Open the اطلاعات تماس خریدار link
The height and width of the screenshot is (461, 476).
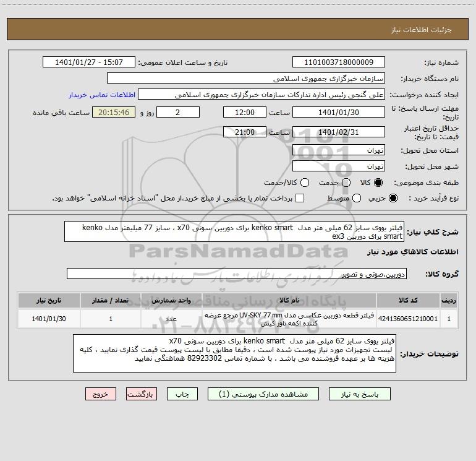point(102,95)
